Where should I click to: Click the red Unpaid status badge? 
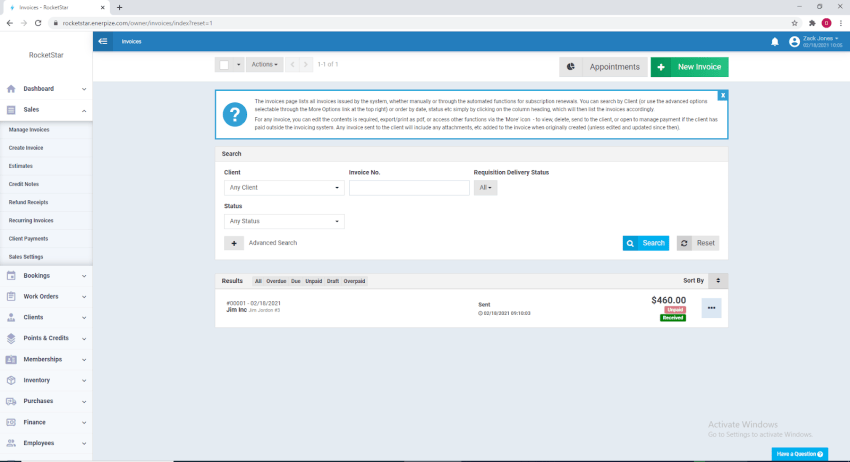tap(675, 310)
